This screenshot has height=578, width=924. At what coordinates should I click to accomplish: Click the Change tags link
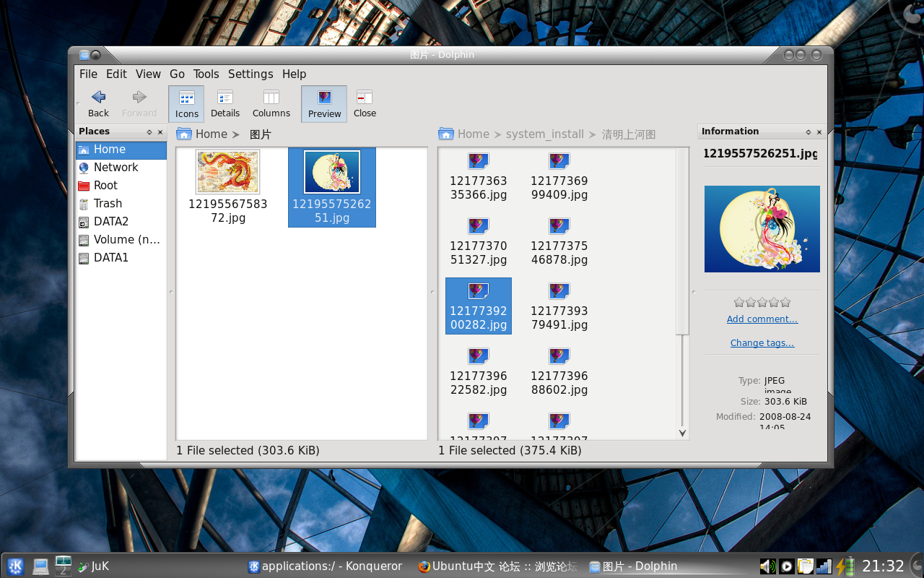pos(762,343)
